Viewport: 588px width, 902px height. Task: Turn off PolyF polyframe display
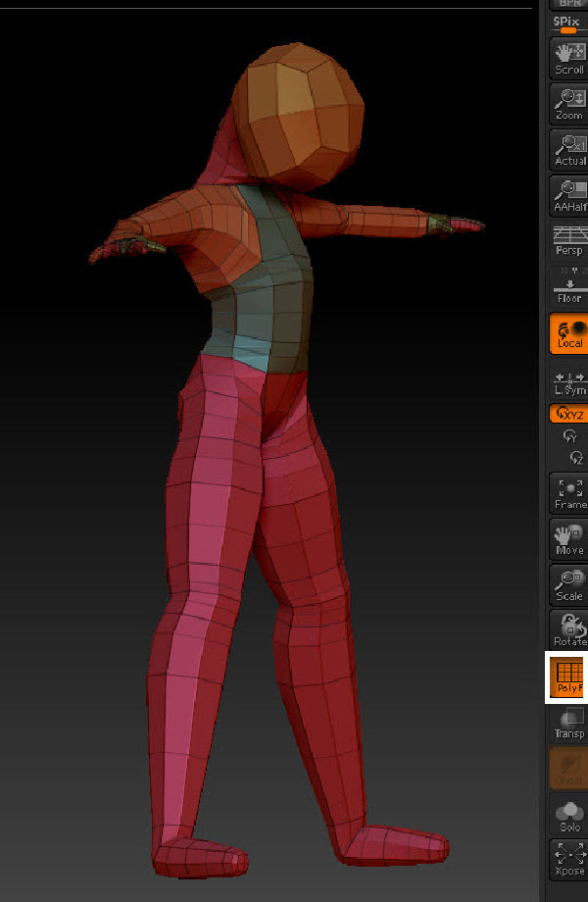point(568,676)
